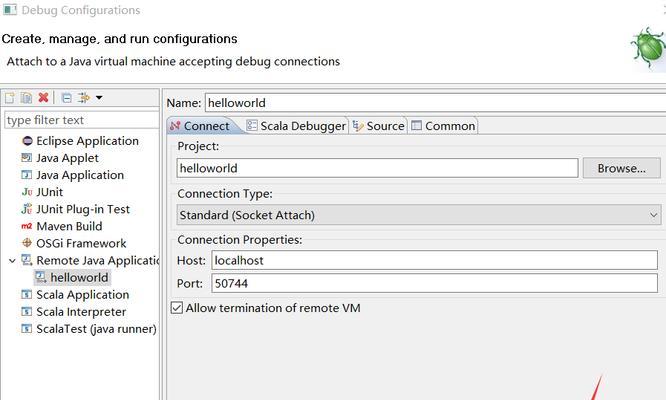Screen dimensions: 666x400
Task: Click the JUnit Plug-in Test icon
Action: pyautogui.click(x=27, y=209)
